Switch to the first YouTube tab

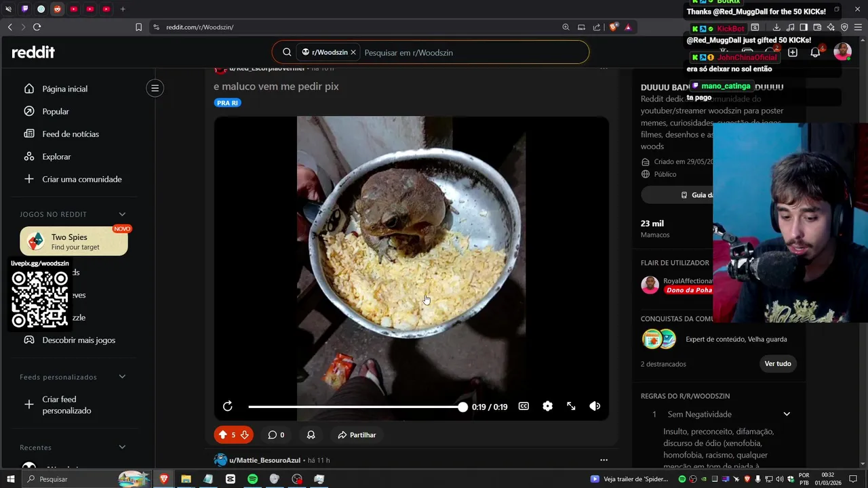(x=74, y=9)
